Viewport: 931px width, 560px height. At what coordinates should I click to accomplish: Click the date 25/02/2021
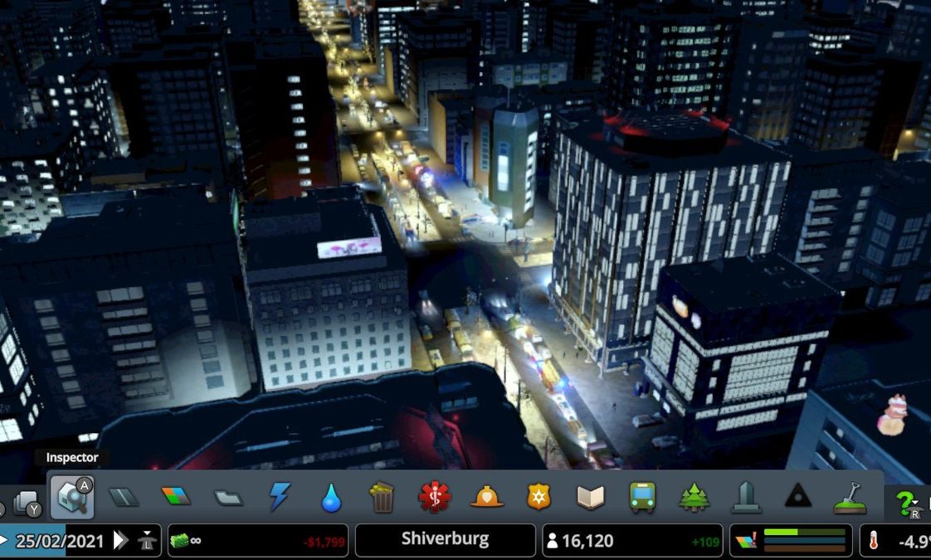pos(60,541)
